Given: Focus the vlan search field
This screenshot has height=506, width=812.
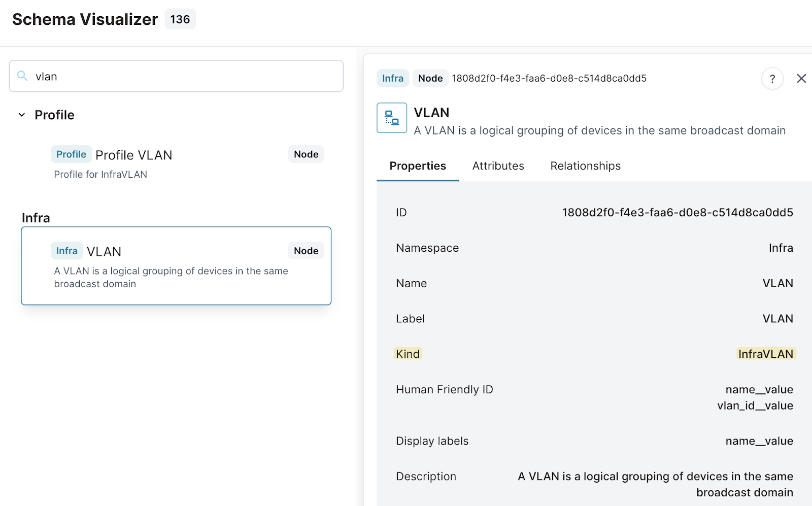Looking at the screenshot, I should pyautogui.click(x=176, y=76).
